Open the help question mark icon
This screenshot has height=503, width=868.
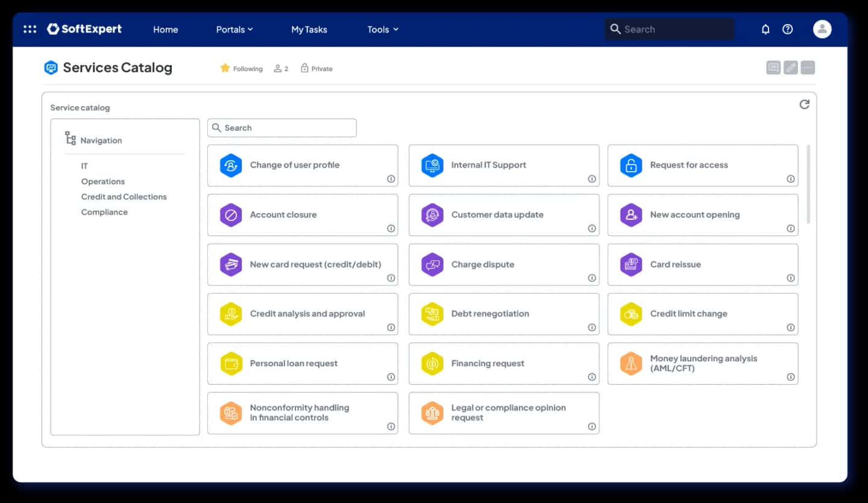788,29
